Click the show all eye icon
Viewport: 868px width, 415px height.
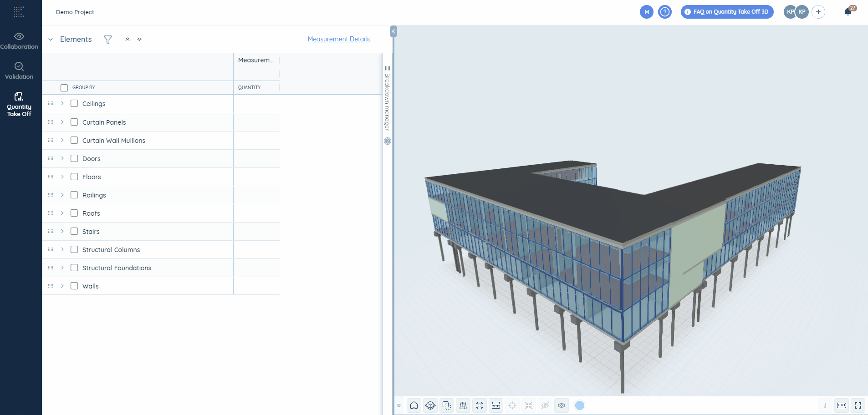click(562, 405)
